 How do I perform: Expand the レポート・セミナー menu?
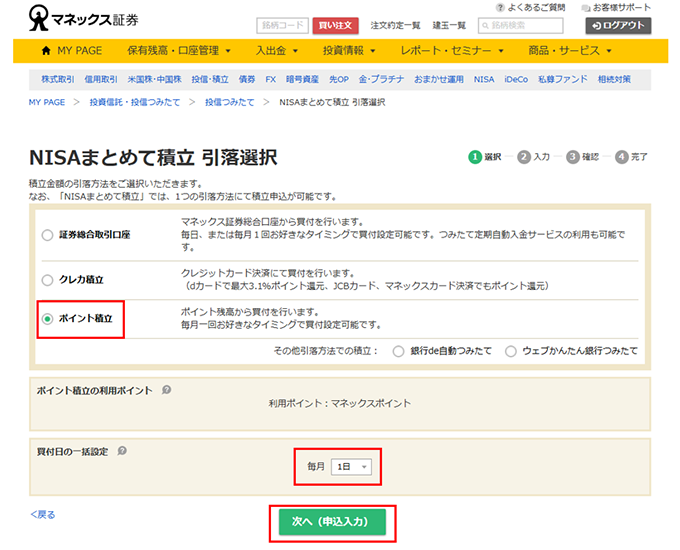coord(451,51)
